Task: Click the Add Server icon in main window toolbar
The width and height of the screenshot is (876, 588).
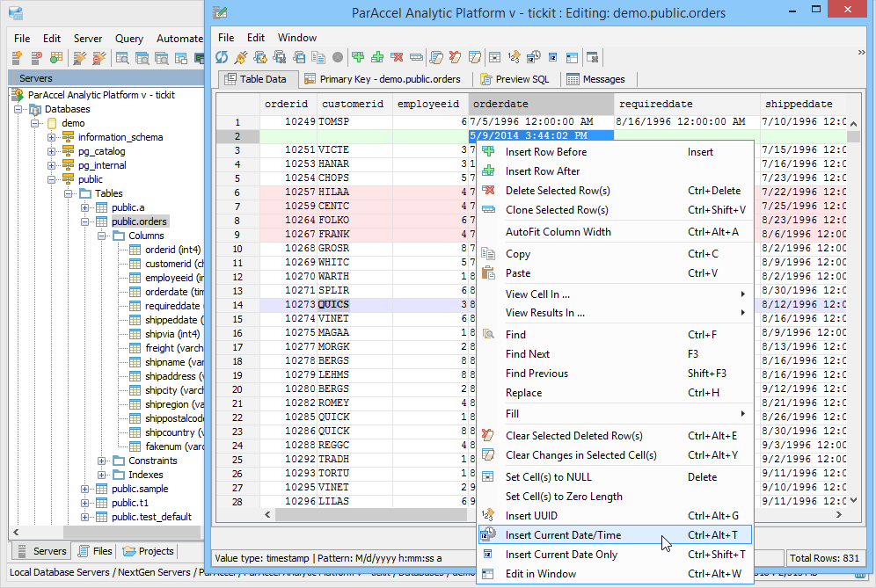Action: 17,57
